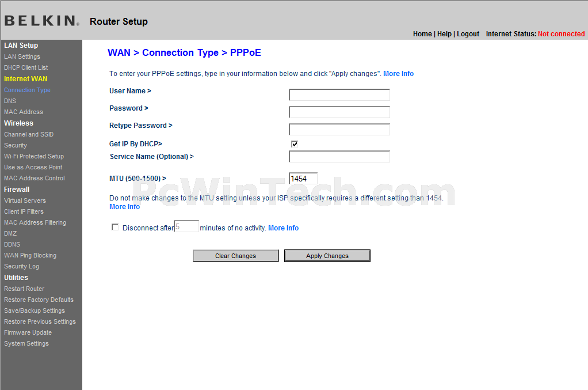Screen dimensions: 588x390
Task: Click the 'MTU (500-1500) >' label
Action: pos(138,179)
